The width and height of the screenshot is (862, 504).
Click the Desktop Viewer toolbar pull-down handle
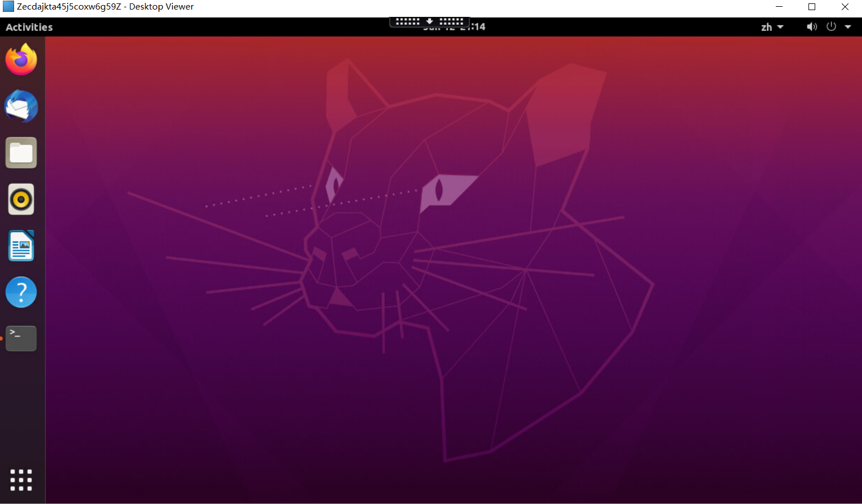tap(429, 21)
